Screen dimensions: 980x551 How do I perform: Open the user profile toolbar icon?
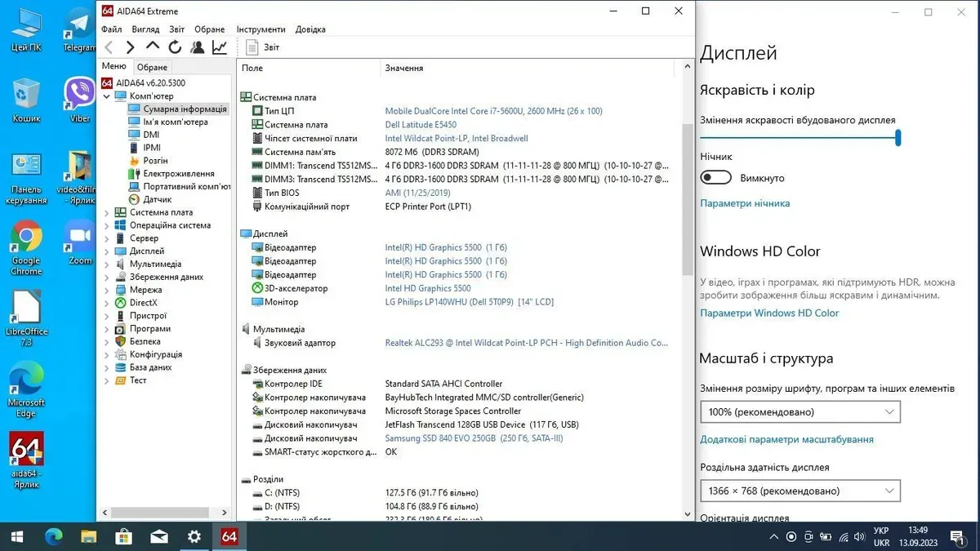(x=197, y=47)
